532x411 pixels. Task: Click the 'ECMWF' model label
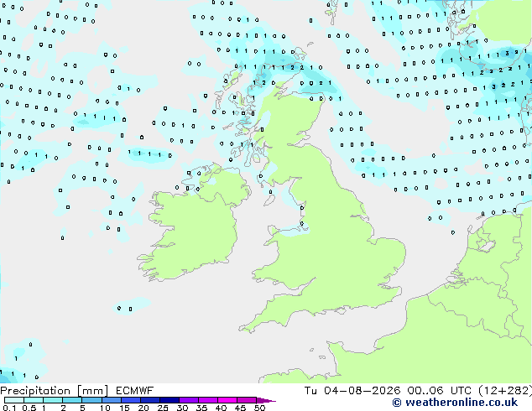click(x=135, y=391)
